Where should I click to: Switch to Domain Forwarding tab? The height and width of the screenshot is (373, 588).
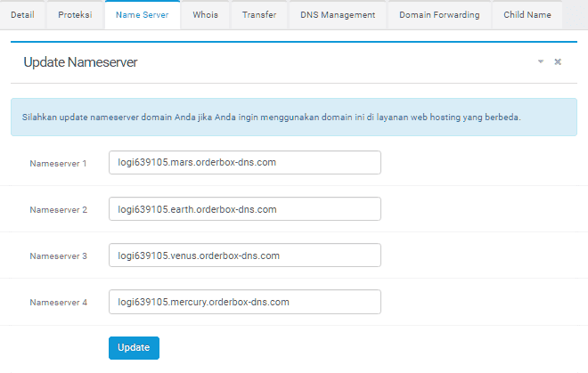point(439,15)
